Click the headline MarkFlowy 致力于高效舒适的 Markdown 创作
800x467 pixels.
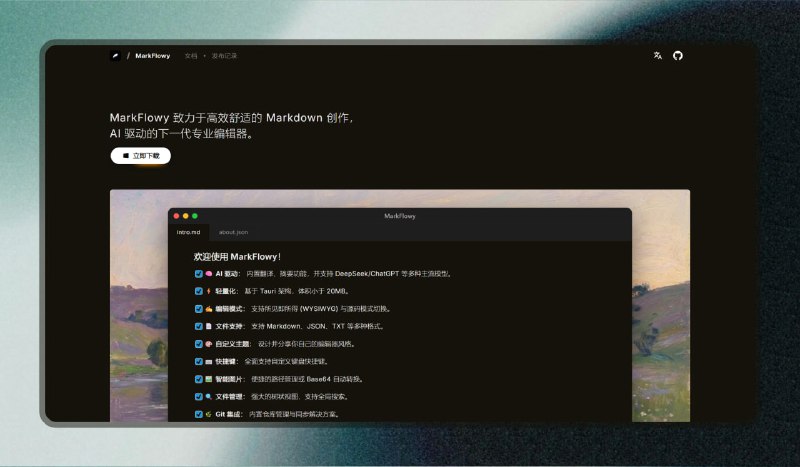(x=232, y=118)
